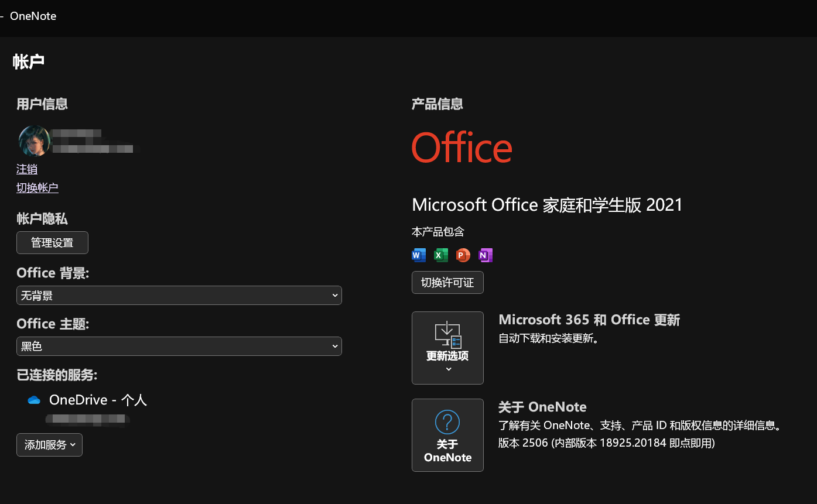Click the PowerPoint app icon

pos(463,255)
